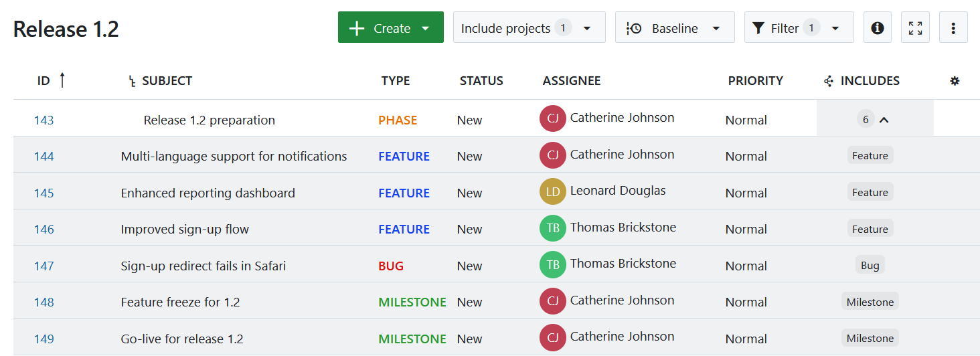Click the CJ avatar on row 149
The image size is (980, 356).
[x=552, y=337]
